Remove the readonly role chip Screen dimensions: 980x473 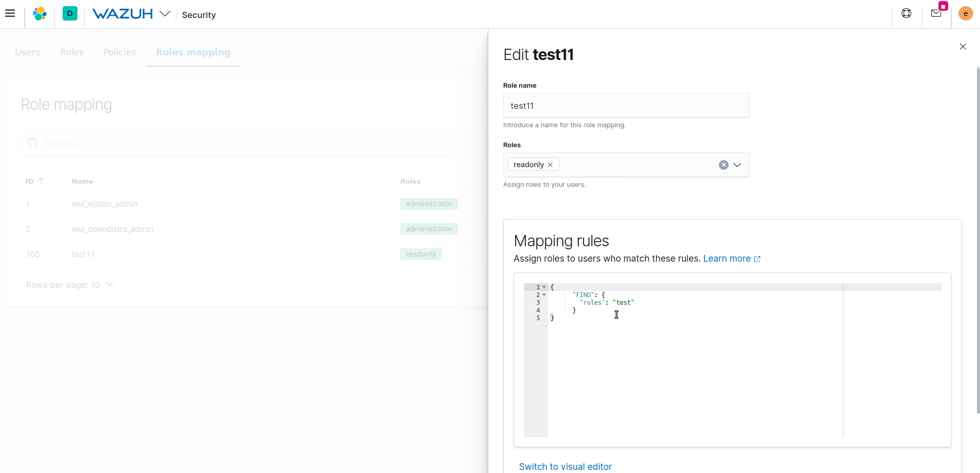550,165
